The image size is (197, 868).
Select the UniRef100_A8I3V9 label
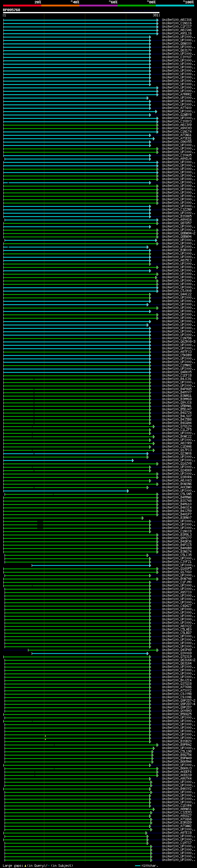pos(177,125)
